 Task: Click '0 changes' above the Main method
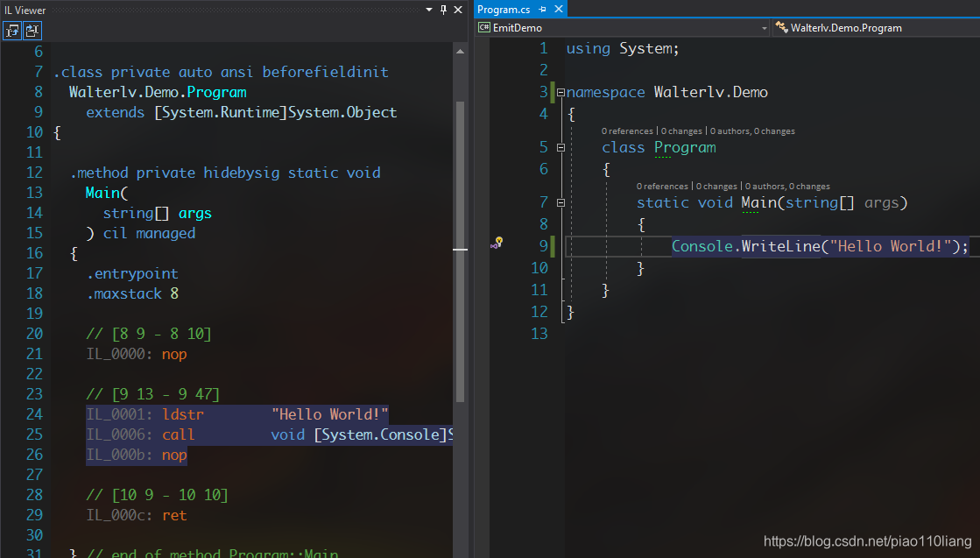716,187
